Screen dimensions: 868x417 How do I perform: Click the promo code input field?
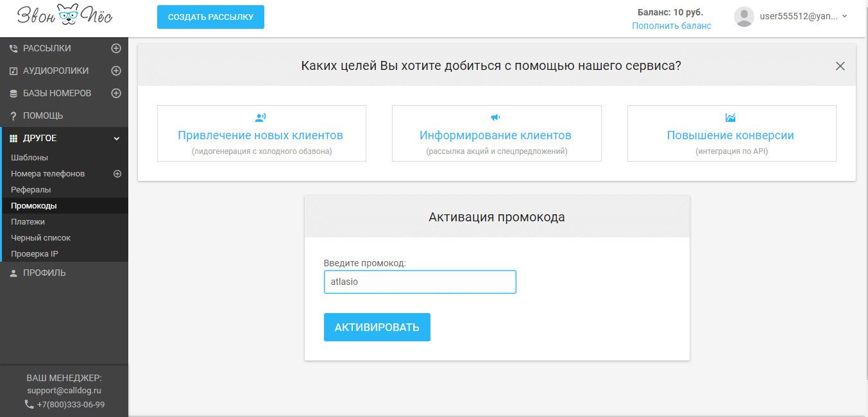click(x=420, y=282)
